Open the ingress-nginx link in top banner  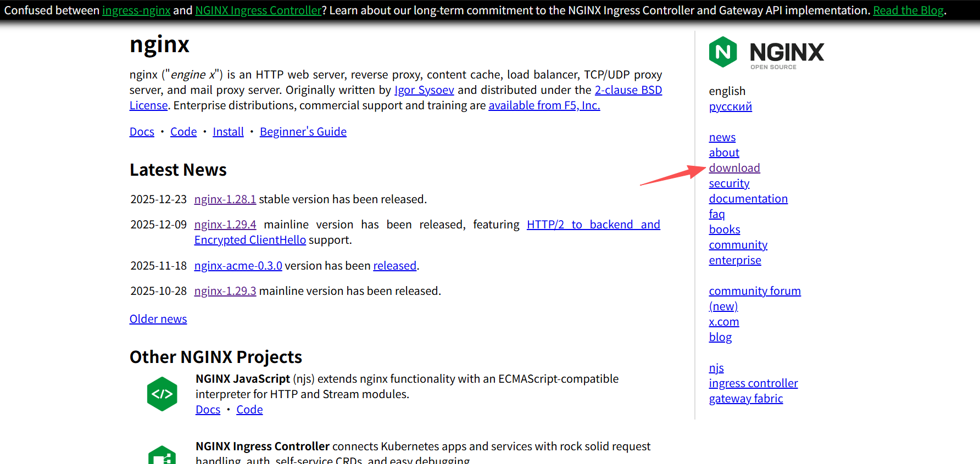136,10
